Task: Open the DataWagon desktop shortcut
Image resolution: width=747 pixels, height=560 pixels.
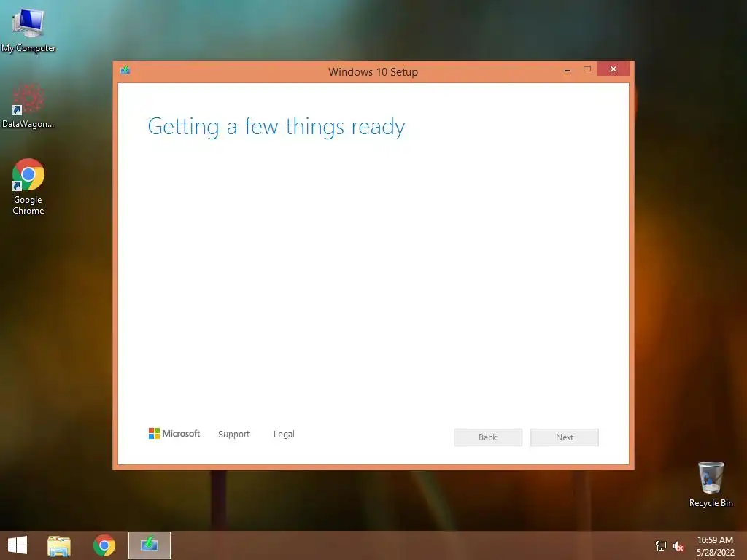Action: coord(28,106)
